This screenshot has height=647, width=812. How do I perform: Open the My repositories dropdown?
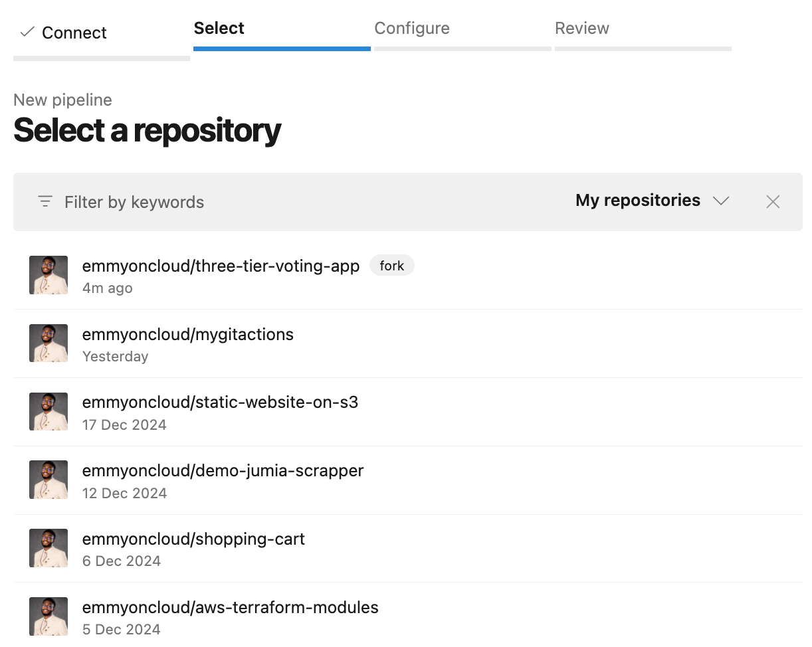pos(653,201)
